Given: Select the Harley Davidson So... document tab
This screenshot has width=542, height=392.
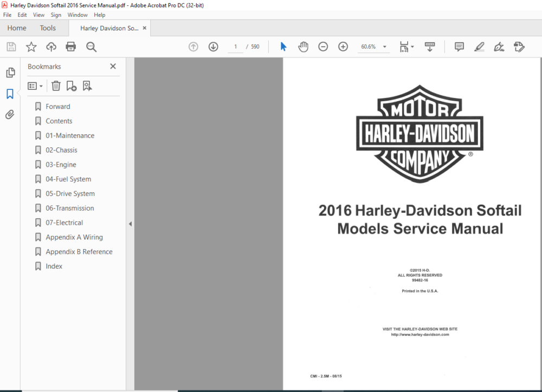Looking at the screenshot, I should (109, 28).
